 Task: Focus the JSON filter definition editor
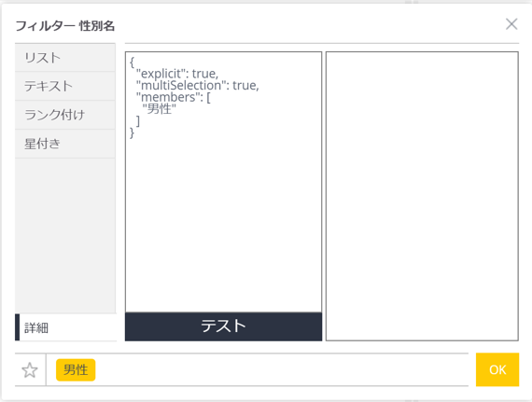(x=223, y=182)
